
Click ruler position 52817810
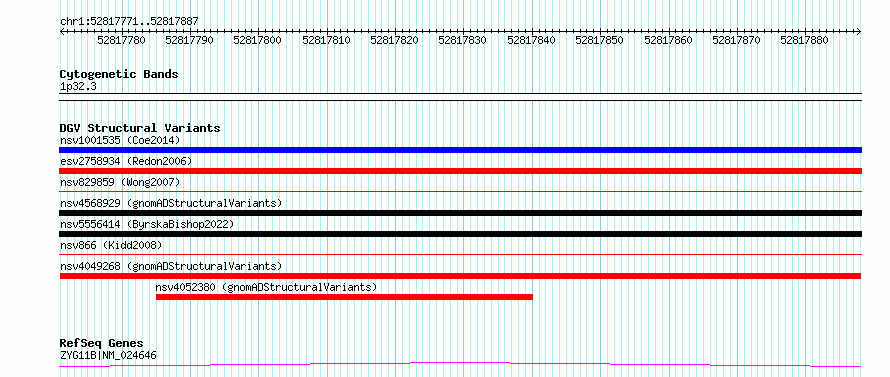(x=326, y=40)
